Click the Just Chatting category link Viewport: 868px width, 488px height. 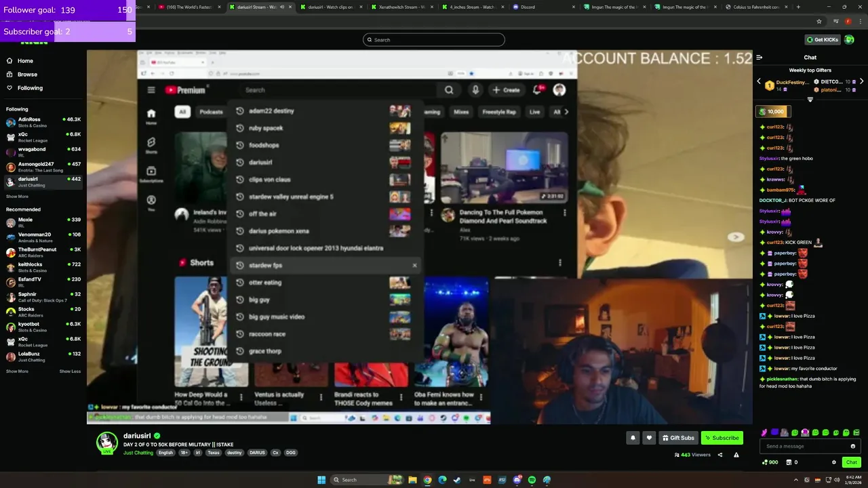click(x=138, y=453)
